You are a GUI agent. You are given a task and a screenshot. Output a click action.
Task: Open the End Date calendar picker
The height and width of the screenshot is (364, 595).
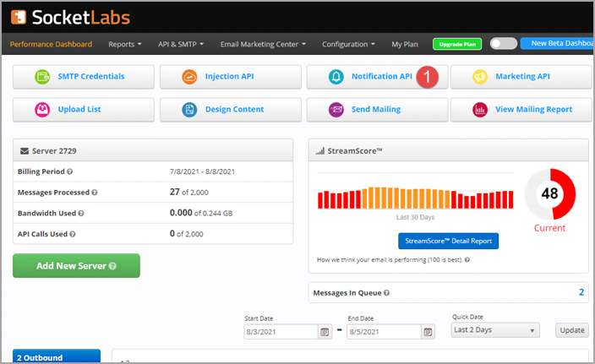click(x=428, y=332)
